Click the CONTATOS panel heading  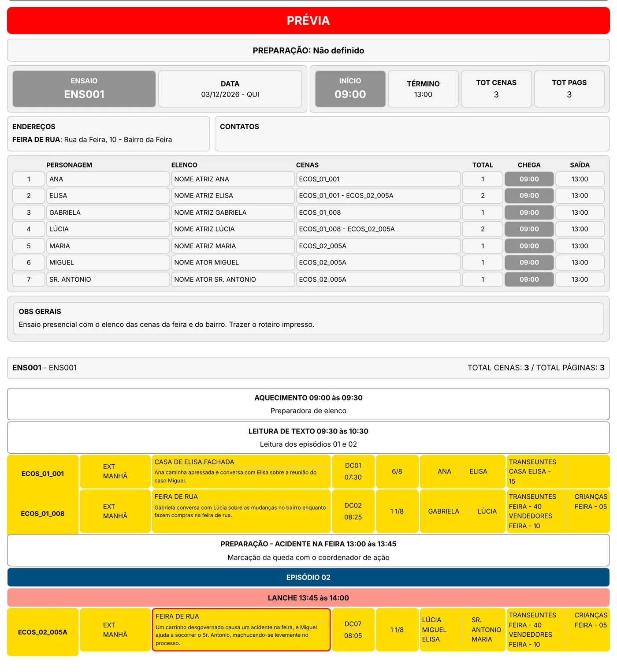(239, 127)
